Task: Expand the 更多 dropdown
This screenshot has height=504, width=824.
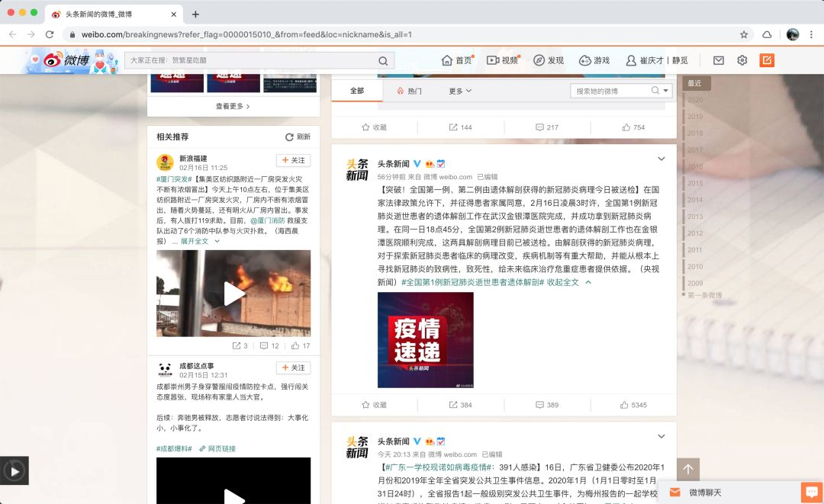Action: 460,91
